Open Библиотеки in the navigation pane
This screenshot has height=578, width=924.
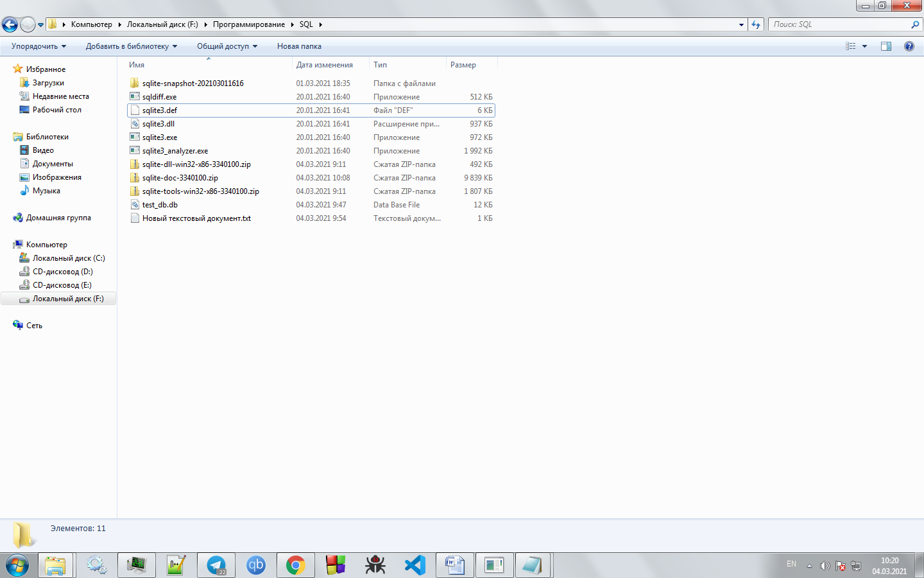47,137
